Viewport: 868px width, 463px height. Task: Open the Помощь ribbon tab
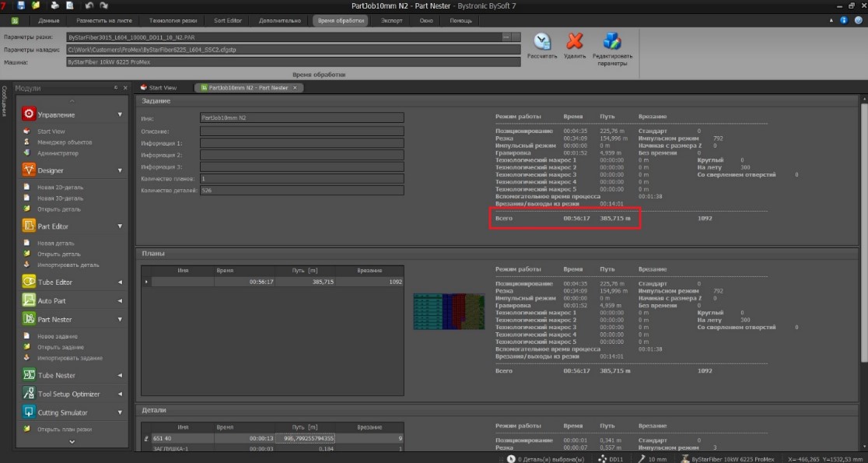click(460, 20)
